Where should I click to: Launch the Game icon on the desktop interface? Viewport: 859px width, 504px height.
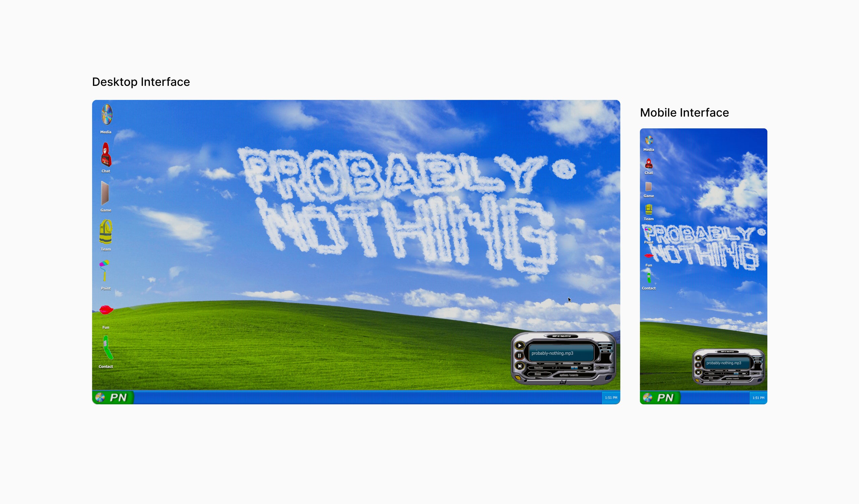click(x=105, y=193)
